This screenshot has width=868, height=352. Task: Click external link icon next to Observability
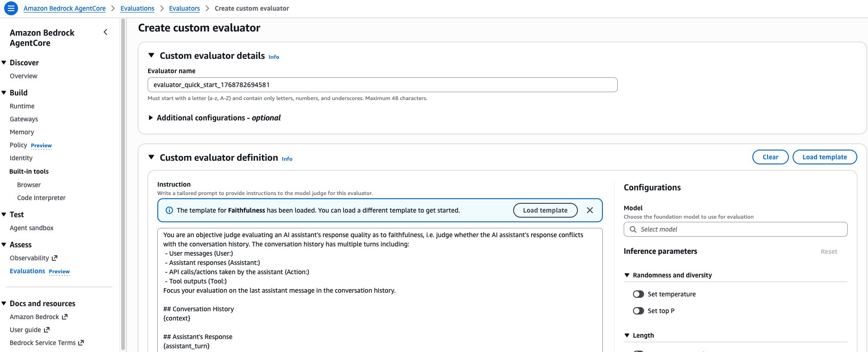pos(55,258)
